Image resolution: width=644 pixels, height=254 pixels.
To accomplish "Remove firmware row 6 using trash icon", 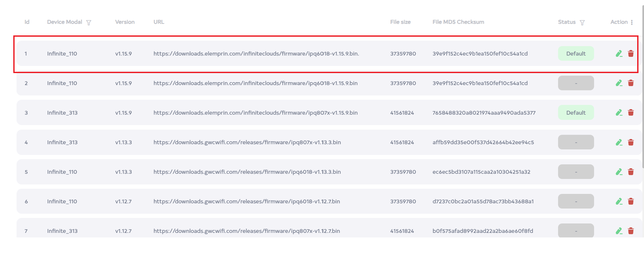I will pyautogui.click(x=631, y=201).
